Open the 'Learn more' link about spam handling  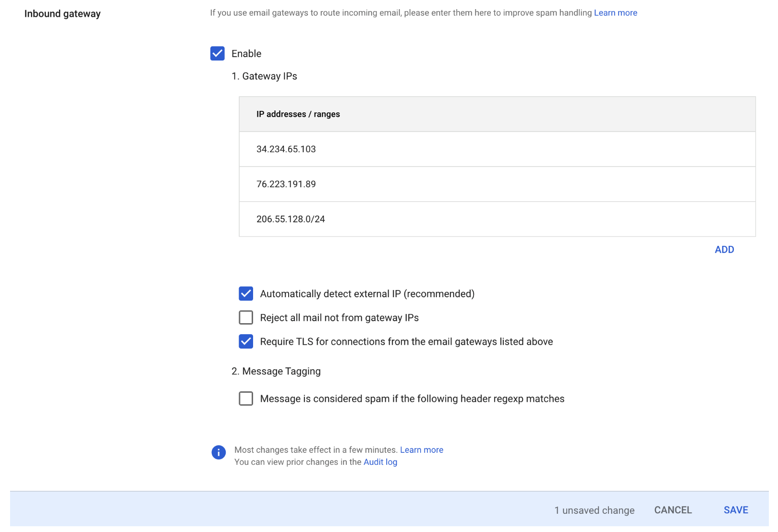[x=616, y=12]
